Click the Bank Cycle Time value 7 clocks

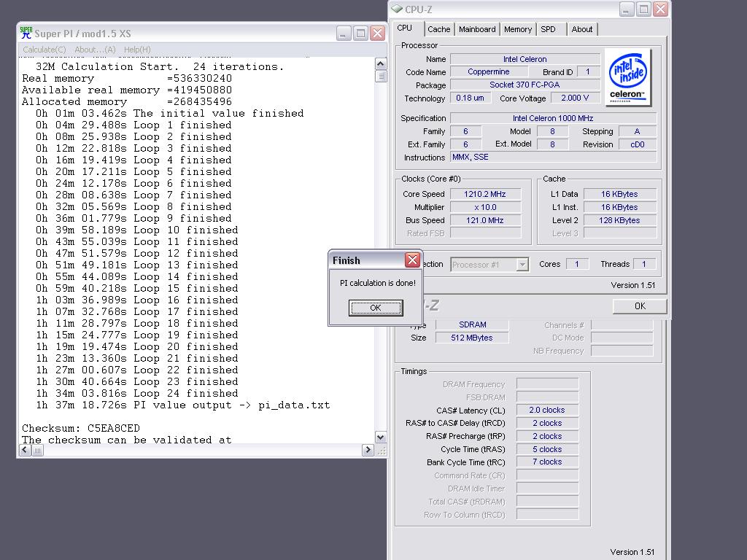547,462
